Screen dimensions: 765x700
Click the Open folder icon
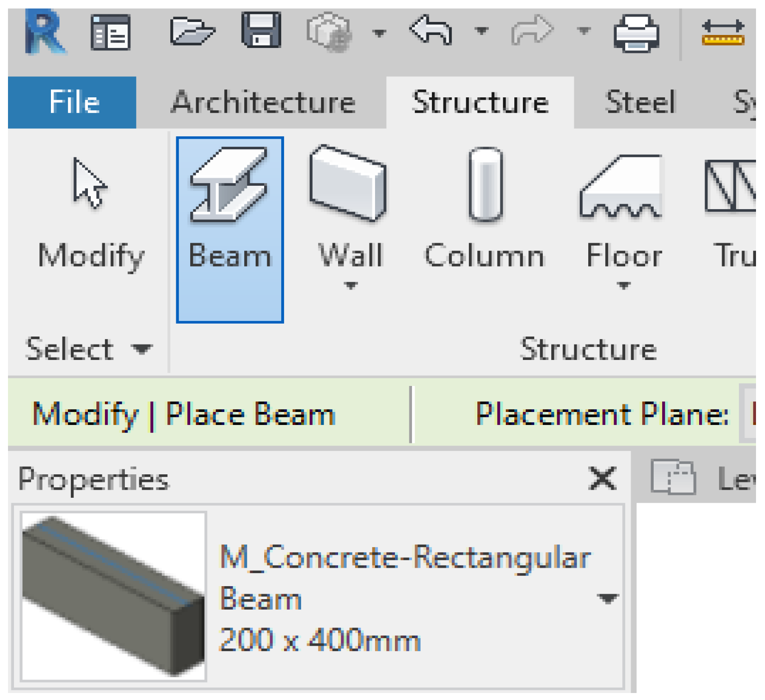192,31
